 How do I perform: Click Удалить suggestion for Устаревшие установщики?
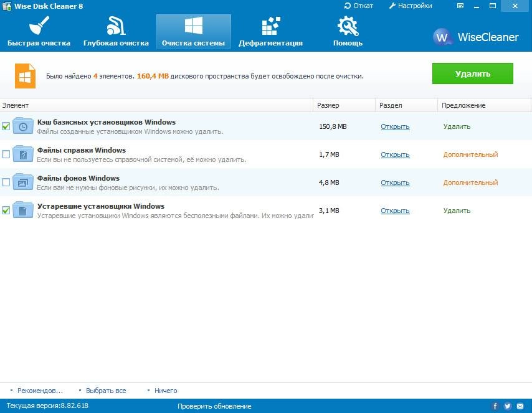coord(457,211)
